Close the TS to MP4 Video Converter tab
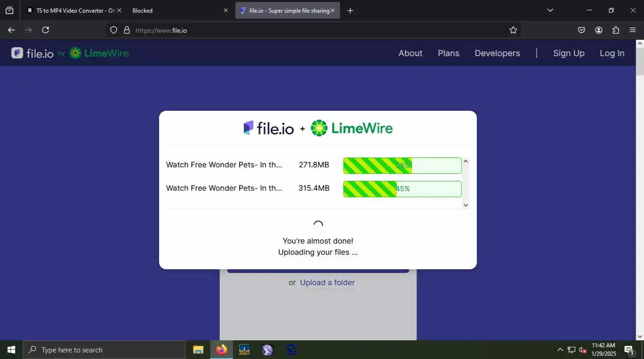 (119, 10)
